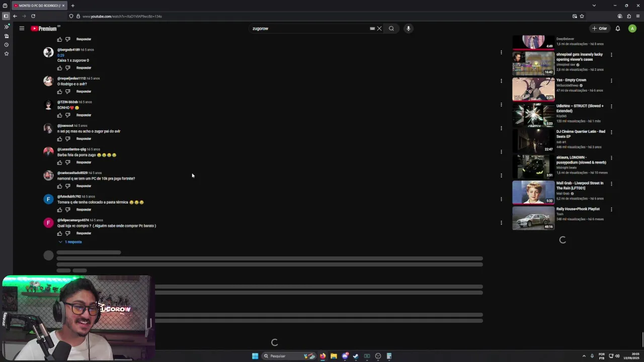Clear the zugorow search text
The width and height of the screenshot is (644, 362).
[379, 29]
